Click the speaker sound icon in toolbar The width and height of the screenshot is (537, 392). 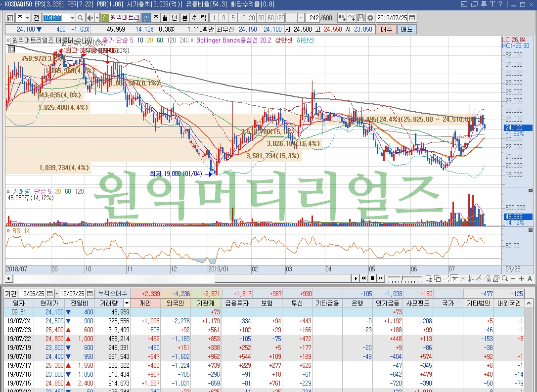90,18
